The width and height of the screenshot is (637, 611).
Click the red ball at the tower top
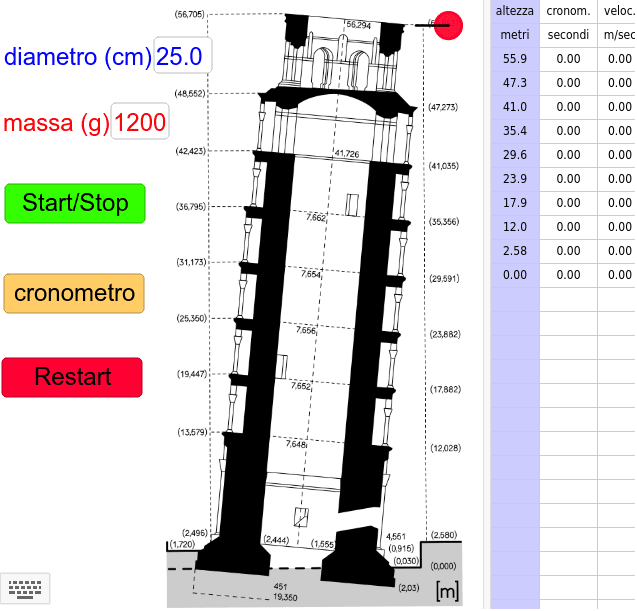point(448,25)
